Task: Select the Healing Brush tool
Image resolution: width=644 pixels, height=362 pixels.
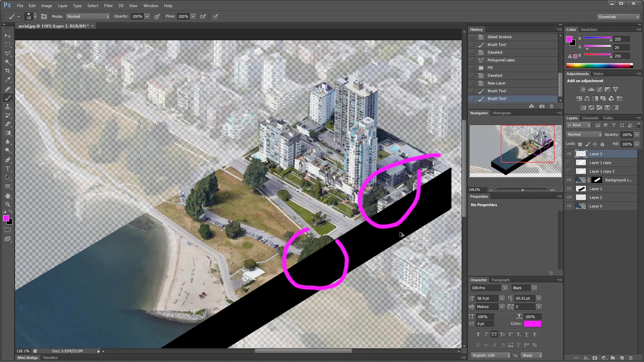Action: pyautogui.click(x=8, y=89)
